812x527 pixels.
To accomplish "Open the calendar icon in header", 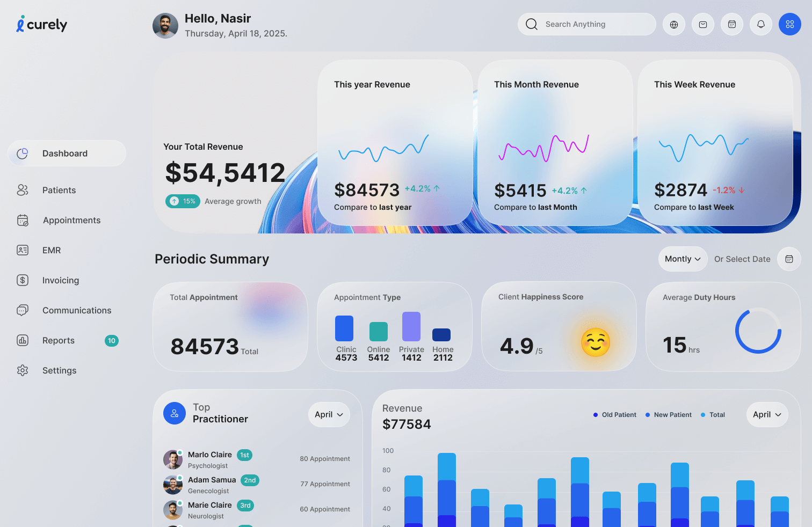I will click(732, 25).
